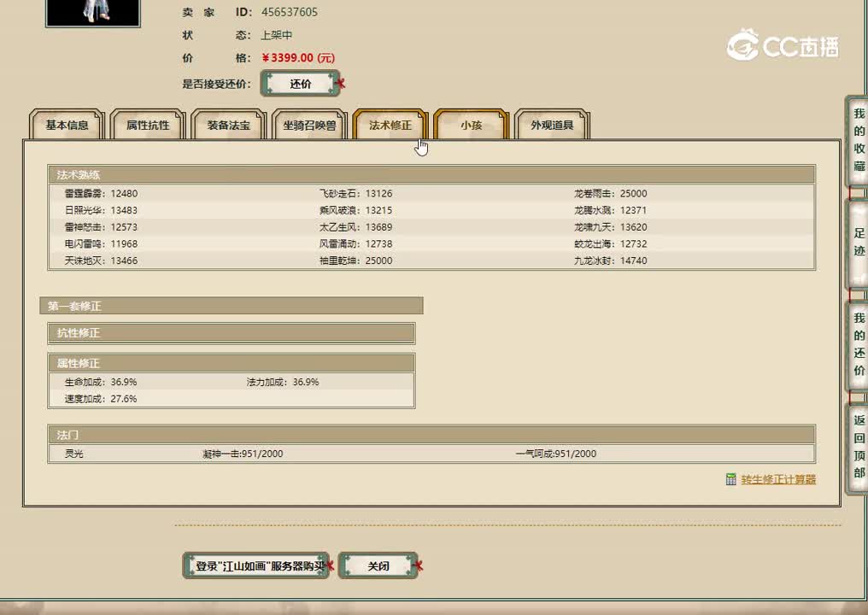
Task: Click 凝神一击:951/2000 entry
Action: [243, 454]
